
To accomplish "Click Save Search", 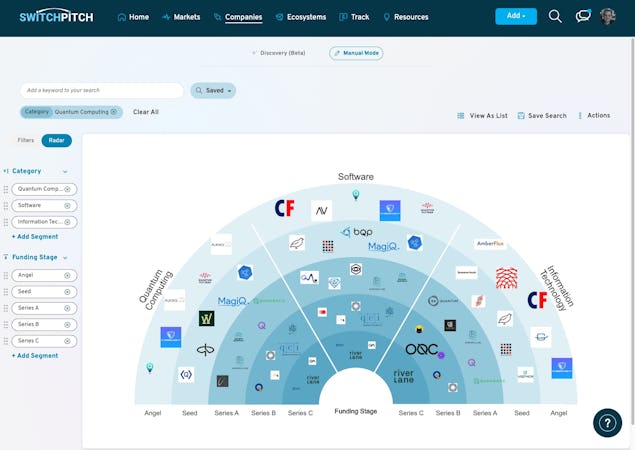I will click(542, 115).
